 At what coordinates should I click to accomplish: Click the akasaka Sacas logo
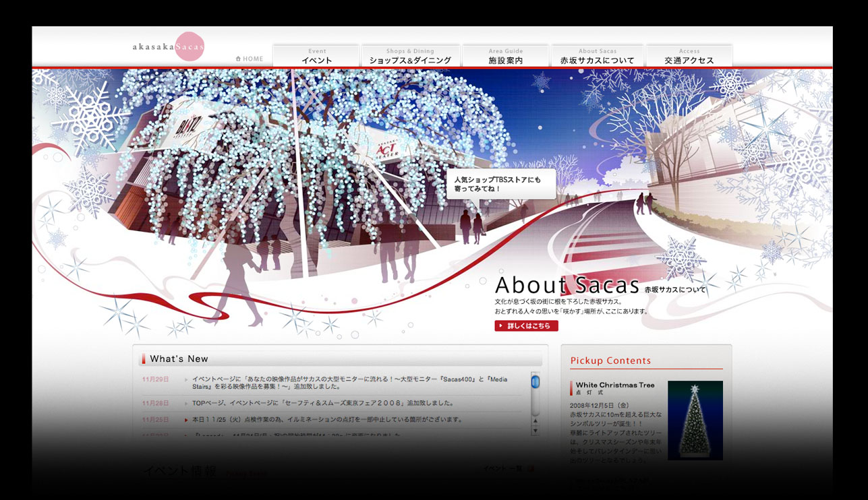point(169,46)
